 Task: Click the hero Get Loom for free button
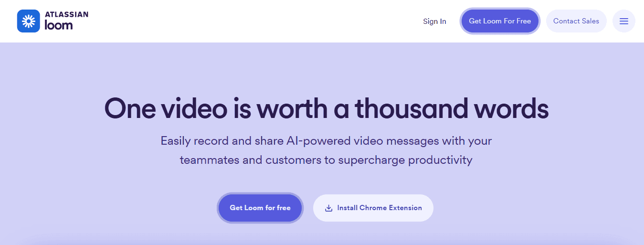point(260,208)
